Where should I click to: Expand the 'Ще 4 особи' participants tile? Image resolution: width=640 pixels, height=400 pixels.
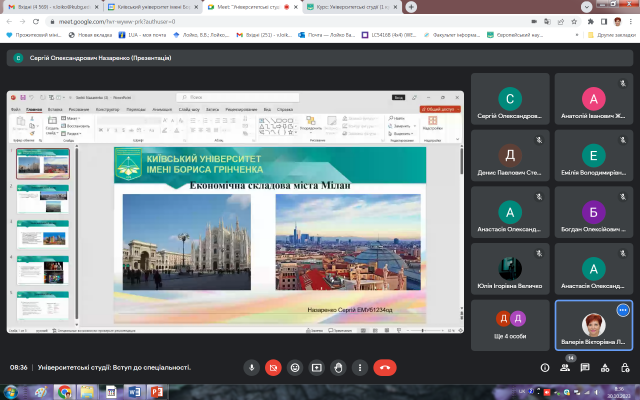510,324
